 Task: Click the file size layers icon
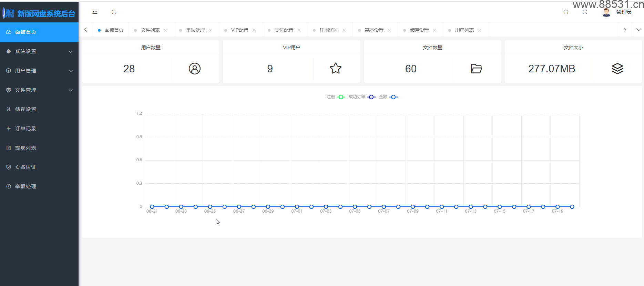617,69
